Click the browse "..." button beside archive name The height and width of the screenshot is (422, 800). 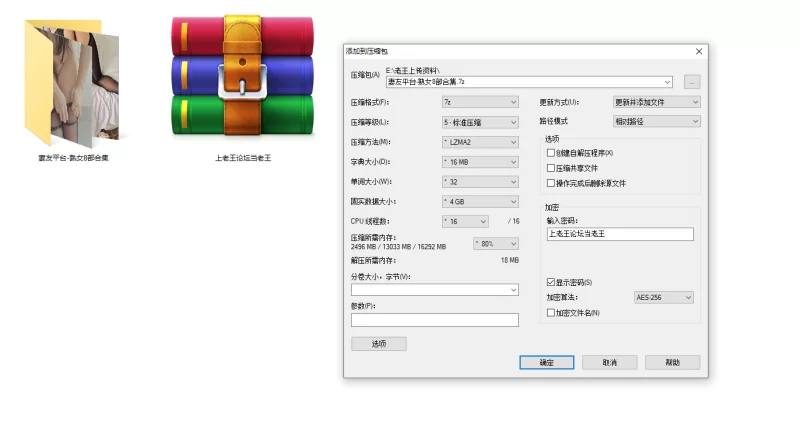(691, 82)
